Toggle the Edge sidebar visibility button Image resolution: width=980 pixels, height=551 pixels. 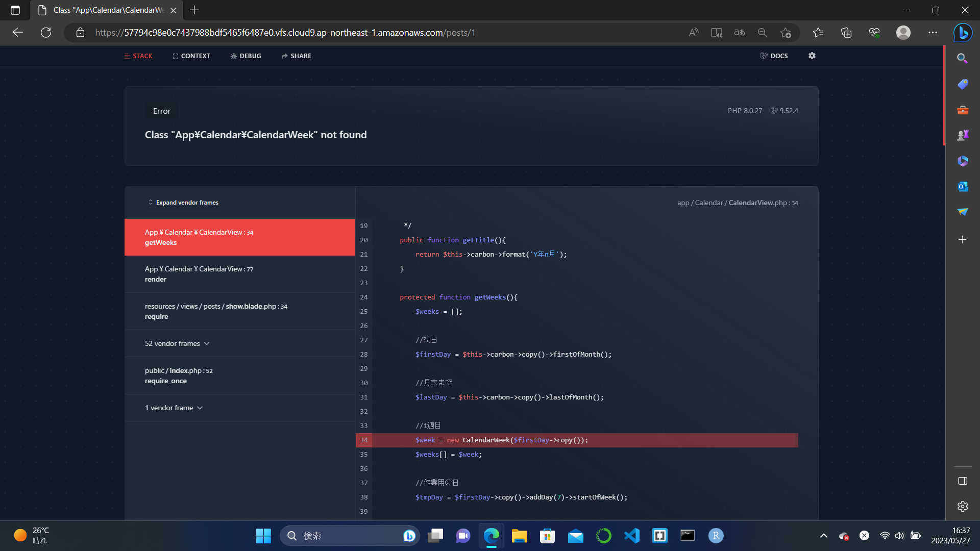(963, 481)
